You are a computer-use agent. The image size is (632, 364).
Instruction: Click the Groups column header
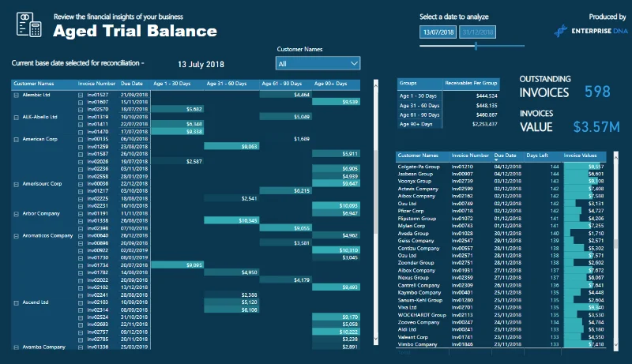tap(408, 83)
